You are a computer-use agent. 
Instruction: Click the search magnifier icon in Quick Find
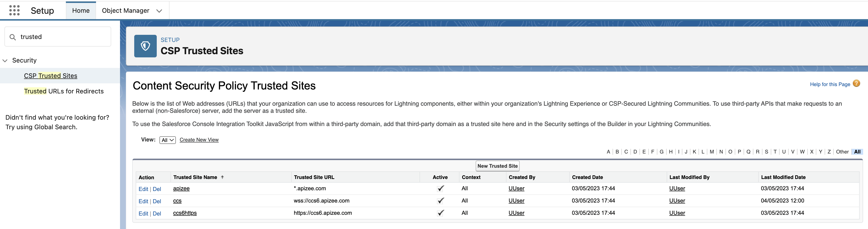point(13,37)
